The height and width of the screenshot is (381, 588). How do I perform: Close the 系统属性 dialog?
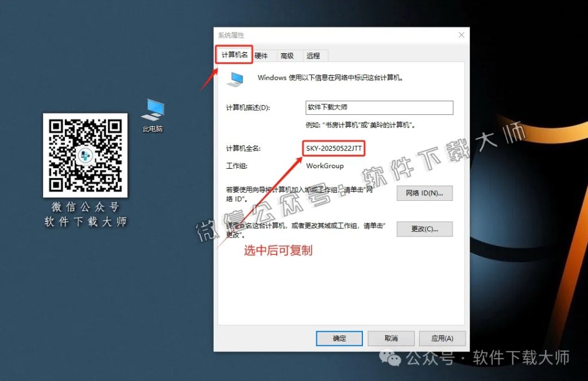pyautogui.click(x=461, y=34)
